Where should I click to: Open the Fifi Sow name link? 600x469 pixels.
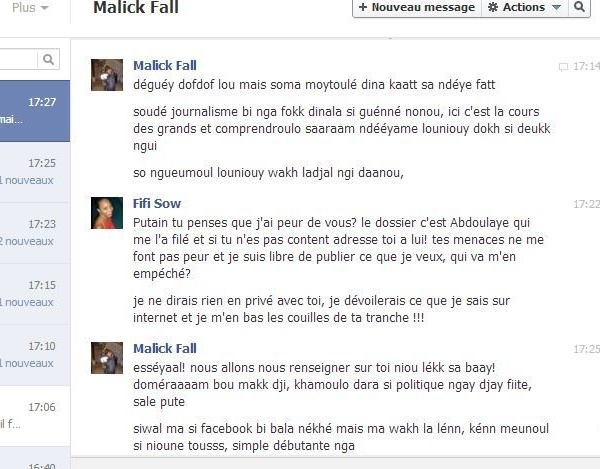[x=157, y=203]
